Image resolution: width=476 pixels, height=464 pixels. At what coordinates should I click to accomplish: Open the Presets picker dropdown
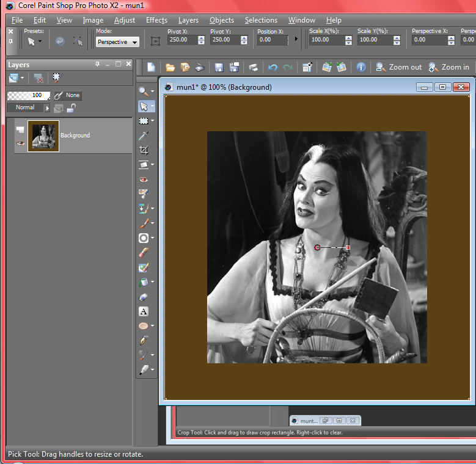[x=34, y=42]
